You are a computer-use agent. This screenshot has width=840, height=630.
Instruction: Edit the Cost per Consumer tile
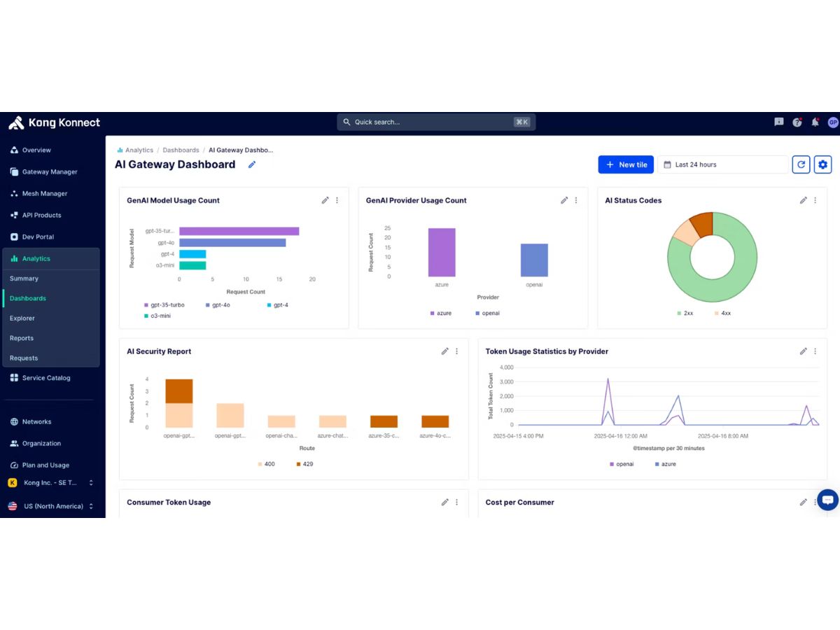click(804, 502)
